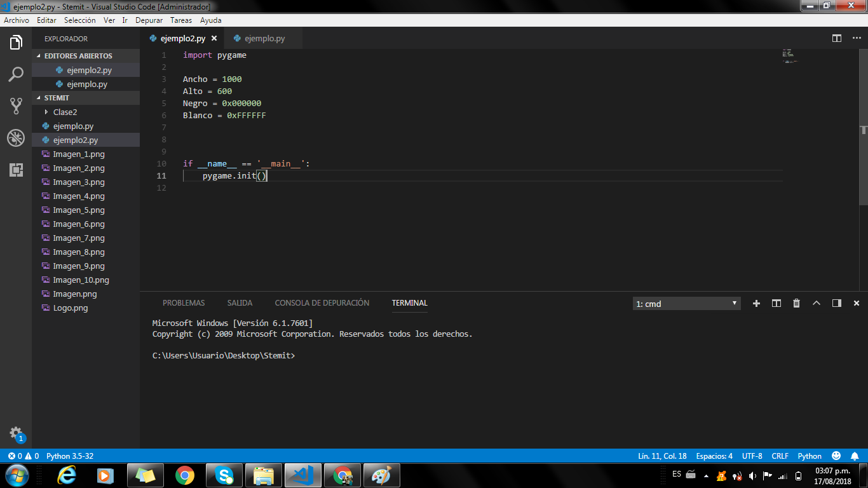
Task: Open Logo.png from the file tree
Action: pyautogui.click(x=86, y=308)
